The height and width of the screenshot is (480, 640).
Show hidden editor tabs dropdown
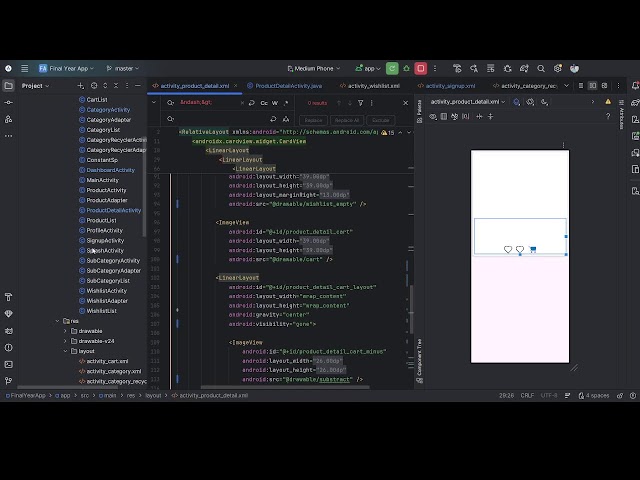click(566, 86)
